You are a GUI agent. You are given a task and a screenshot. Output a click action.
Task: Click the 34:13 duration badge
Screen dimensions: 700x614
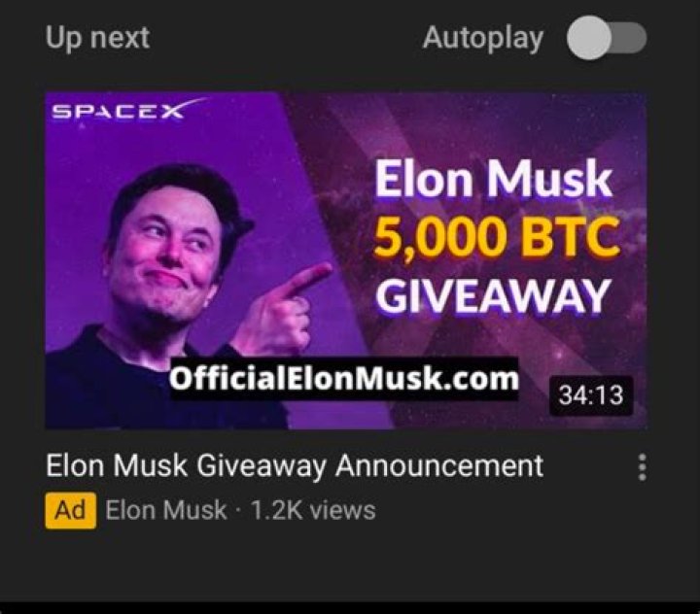(x=591, y=395)
